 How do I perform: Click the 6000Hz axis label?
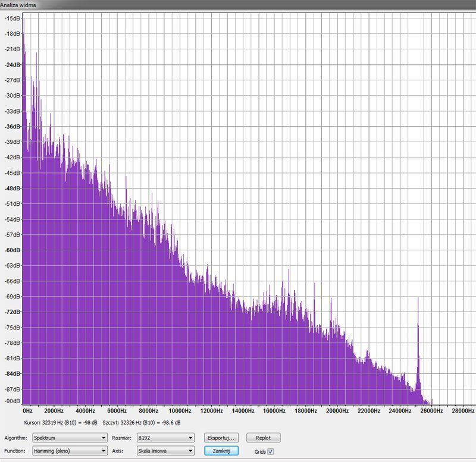click(117, 411)
